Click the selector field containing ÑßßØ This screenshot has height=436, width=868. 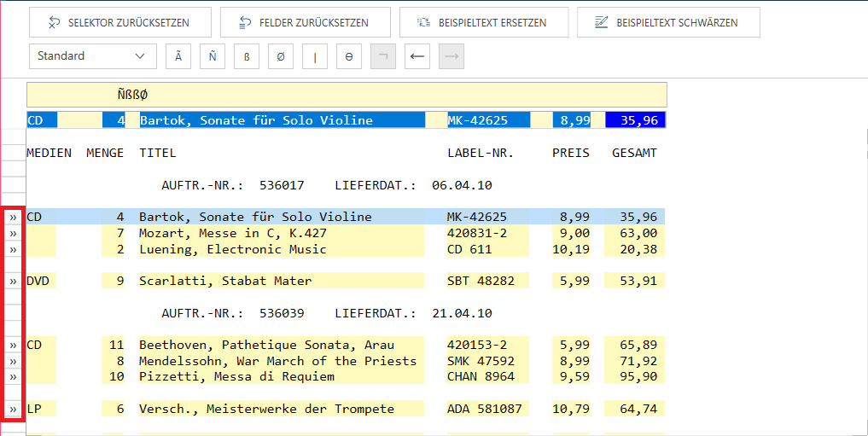coord(346,95)
